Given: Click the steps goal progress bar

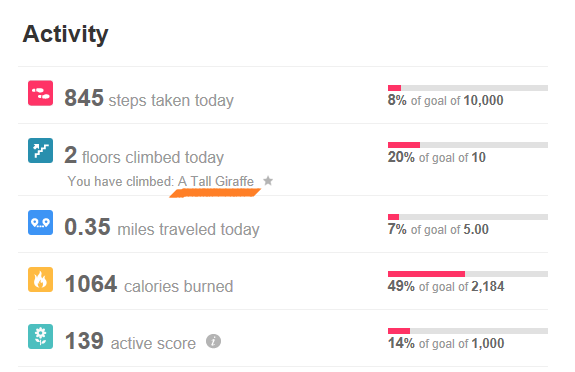Looking at the screenshot, I should pos(468,88).
